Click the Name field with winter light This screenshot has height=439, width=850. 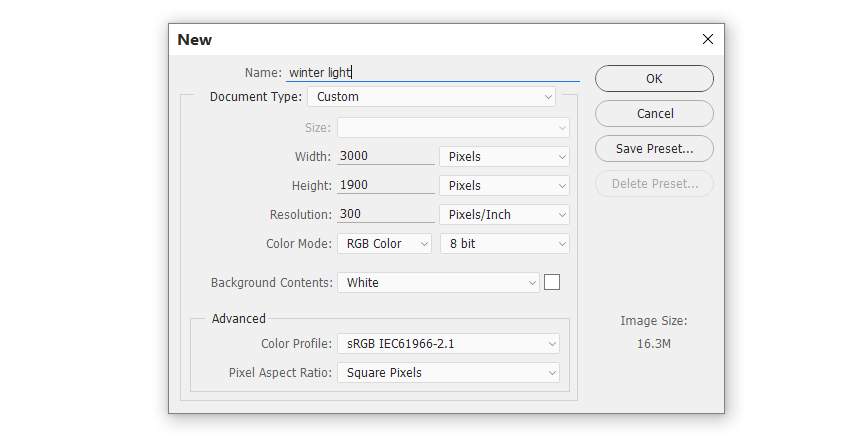tap(433, 73)
